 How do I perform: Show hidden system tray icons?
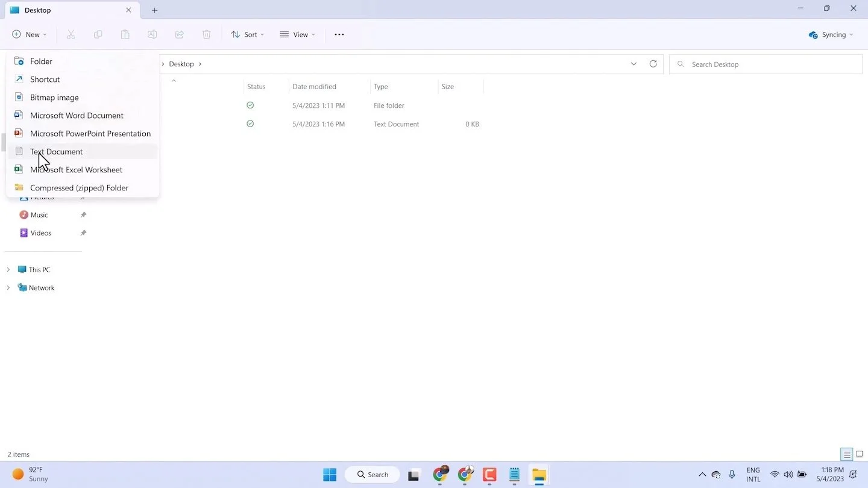(702, 475)
